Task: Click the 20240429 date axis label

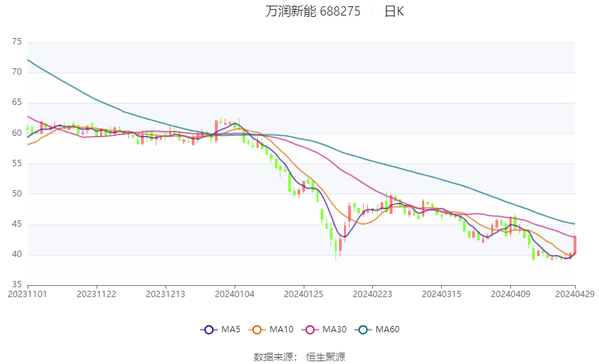Action: (x=575, y=294)
